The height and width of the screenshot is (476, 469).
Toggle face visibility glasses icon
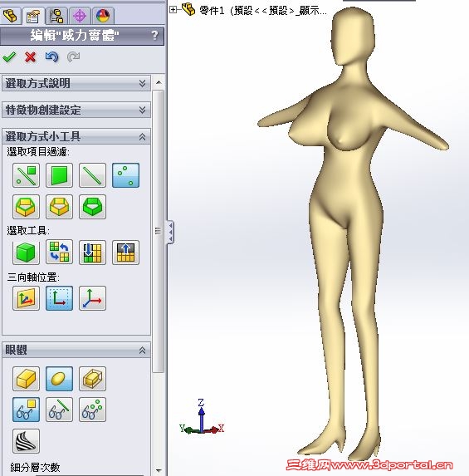(x=26, y=410)
